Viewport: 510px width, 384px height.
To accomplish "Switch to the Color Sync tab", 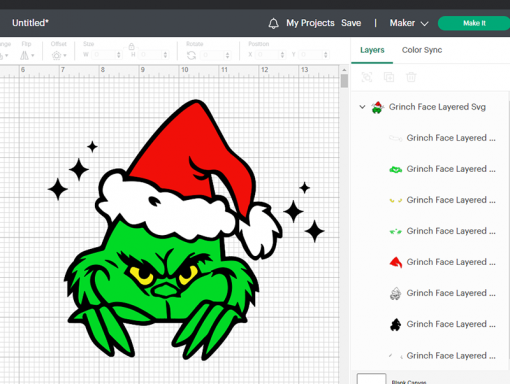I will coord(422,50).
